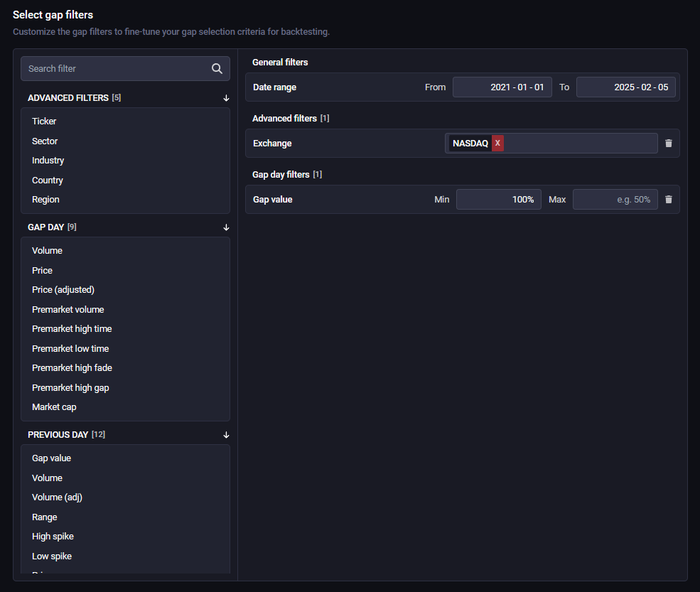Add the Premarket high time filter
Viewport: 700px width, 592px height.
click(x=72, y=329)
